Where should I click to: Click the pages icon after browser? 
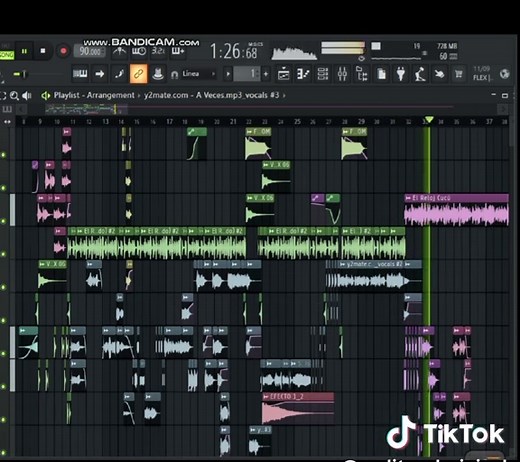(381, 74)
